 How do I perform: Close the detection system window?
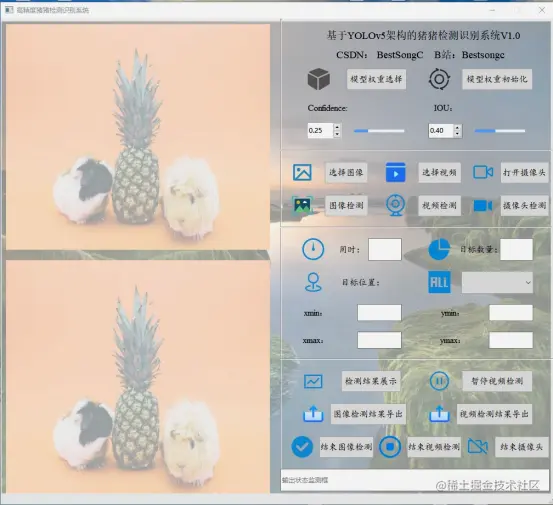542,10
